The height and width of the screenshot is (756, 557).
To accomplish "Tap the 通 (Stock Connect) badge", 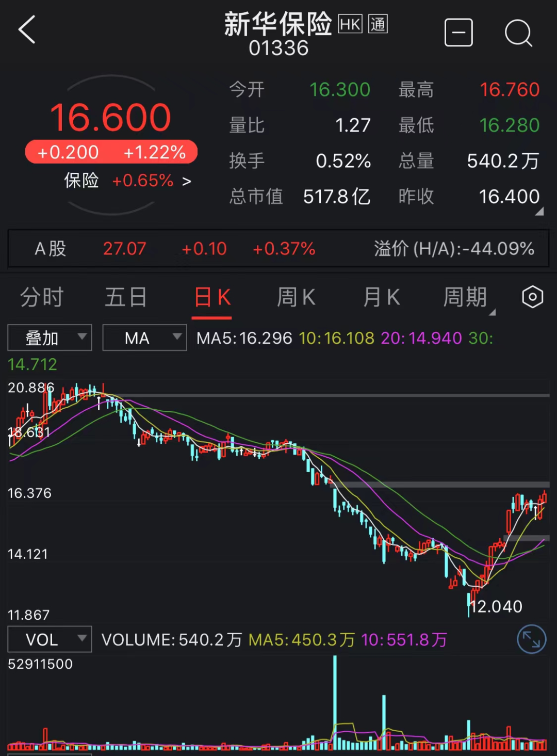I will pyautogui.click(x=377, y=25).
